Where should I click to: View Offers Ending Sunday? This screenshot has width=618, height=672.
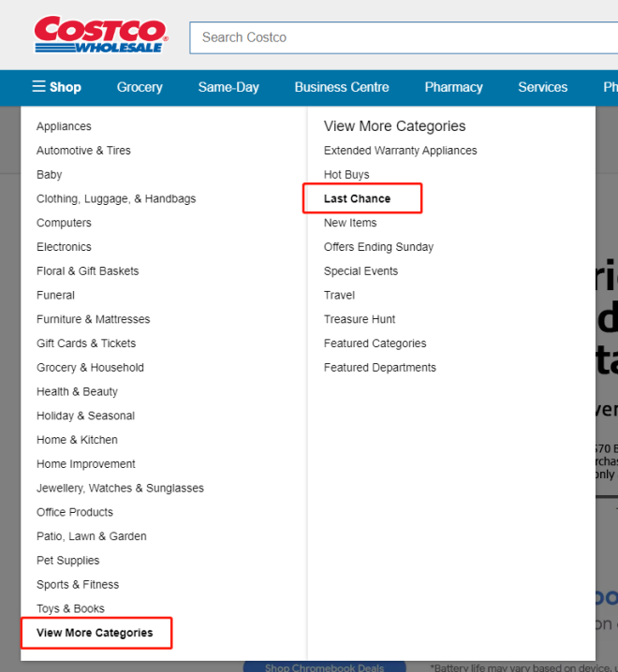[x=378, y=247]
